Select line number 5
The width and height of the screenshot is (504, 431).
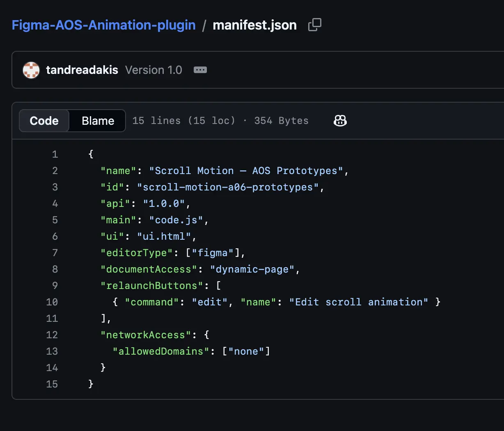(x=55, y=220)
